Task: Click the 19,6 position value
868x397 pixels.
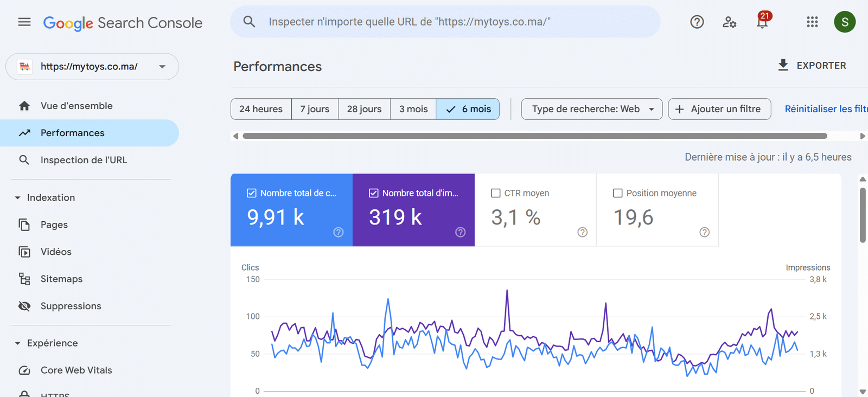Action: (633, 218)
